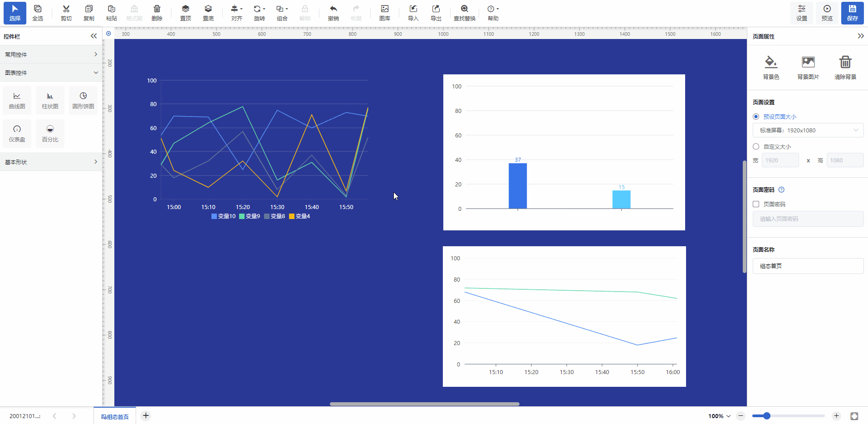Image resolution: width=868 pixels, height=424 pixels.
Task: Insert a 仪表盘 gauge widget
Action: tap(17, 133)
